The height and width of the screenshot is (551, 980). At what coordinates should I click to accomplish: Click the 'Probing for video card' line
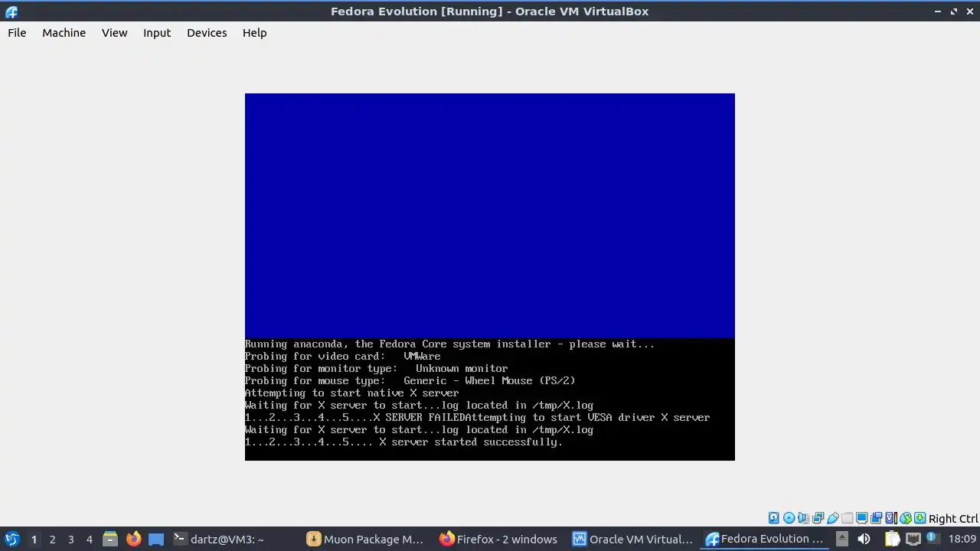(x=343, y=357)
